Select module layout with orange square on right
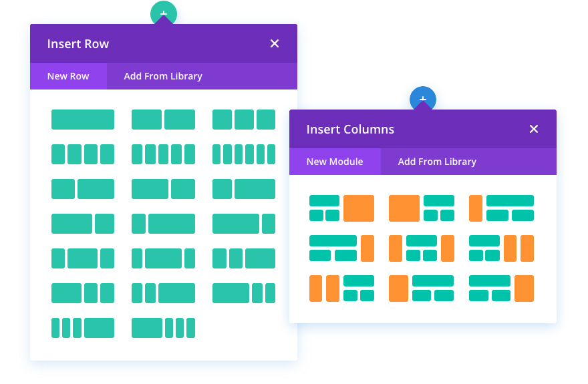588x384 pixels. (x=341, y=208)
